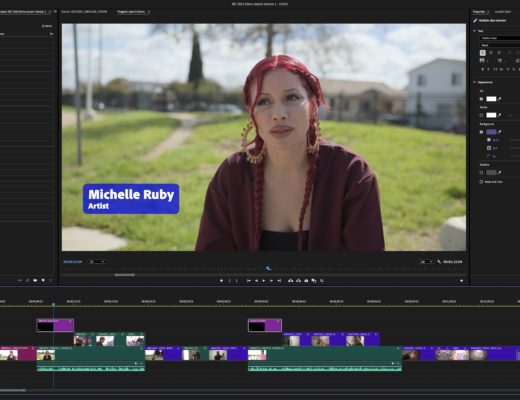Select the purple graphic clip near timeline middle
The height and width of the screenshot is (400, 520).
click(265, 325)
